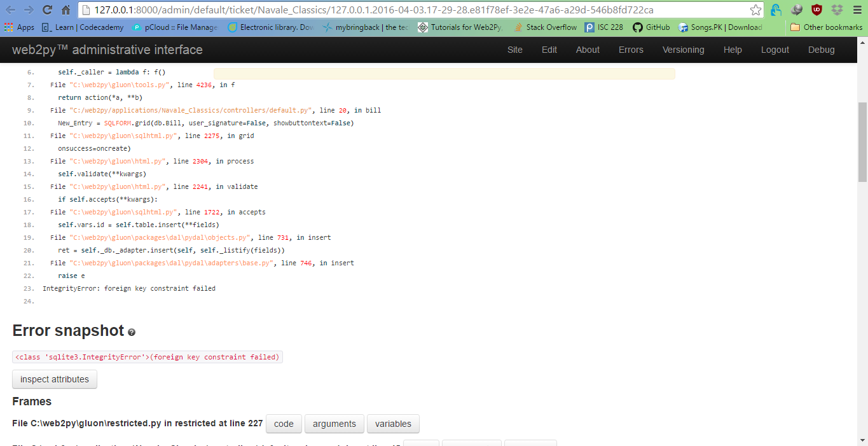Click the Logout menu item
This screenshot has height=446, width=868.
click(775, 50)
